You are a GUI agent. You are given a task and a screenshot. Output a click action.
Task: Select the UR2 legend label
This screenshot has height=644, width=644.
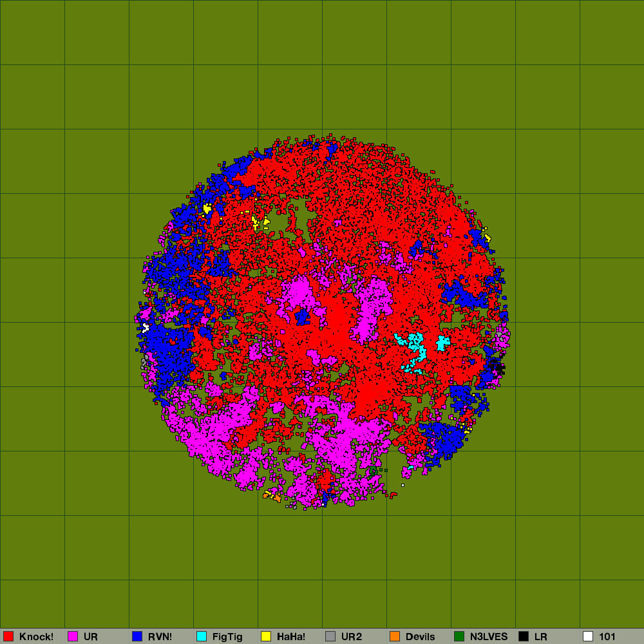click(352, 637)
